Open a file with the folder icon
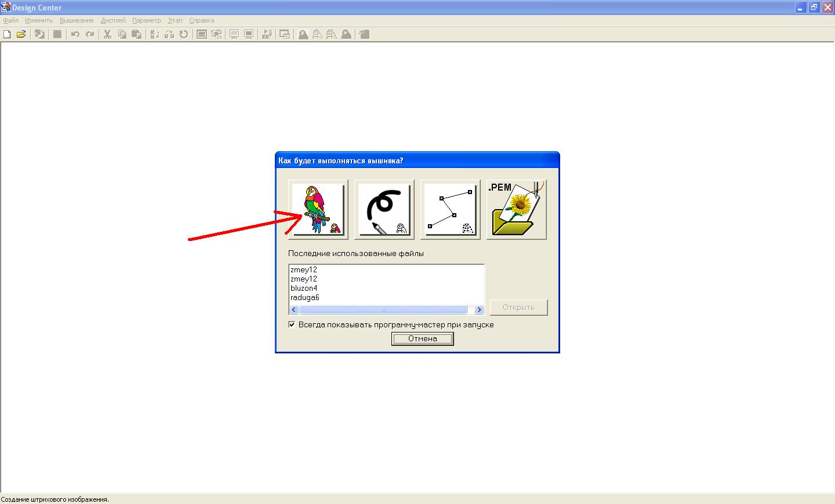This screenshot has width=835, height=504. click(21, 34)
